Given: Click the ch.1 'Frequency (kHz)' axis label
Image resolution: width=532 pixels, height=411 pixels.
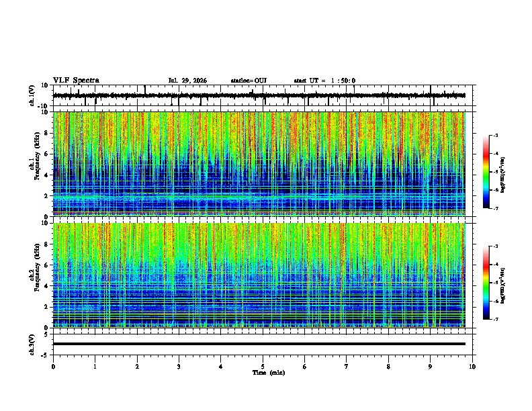Looking at the screenshot, I should (37, 155).
